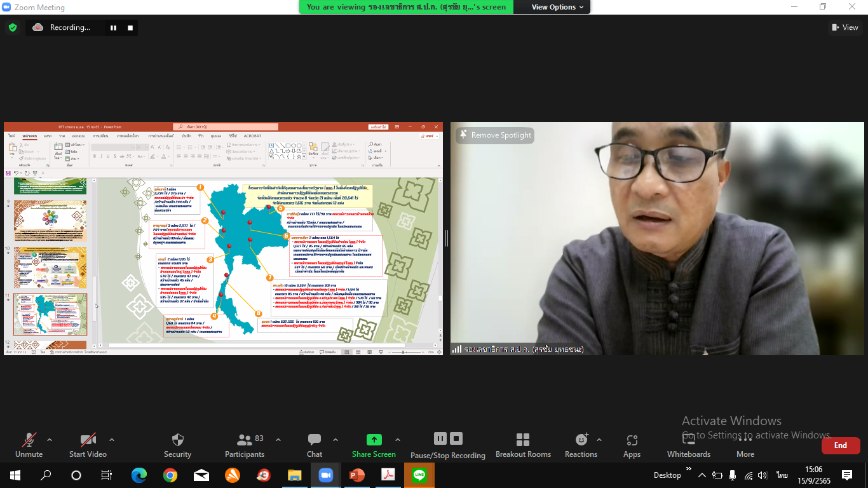Remove Spotlight from the speaker video

(495, 135)
